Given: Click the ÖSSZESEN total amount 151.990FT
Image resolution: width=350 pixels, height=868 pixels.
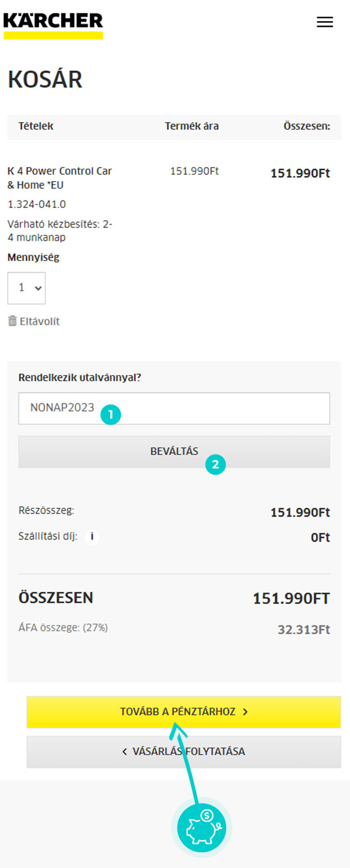Looking at the screenshot, I should point(291,598).
